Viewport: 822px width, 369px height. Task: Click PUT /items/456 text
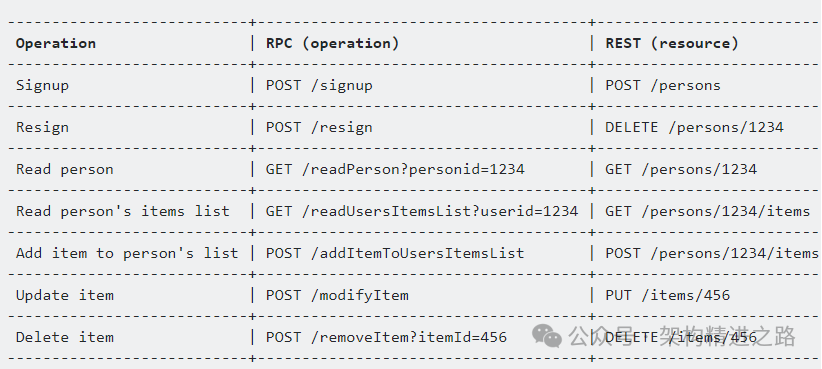pyautogui.click(x=668, y=295)
